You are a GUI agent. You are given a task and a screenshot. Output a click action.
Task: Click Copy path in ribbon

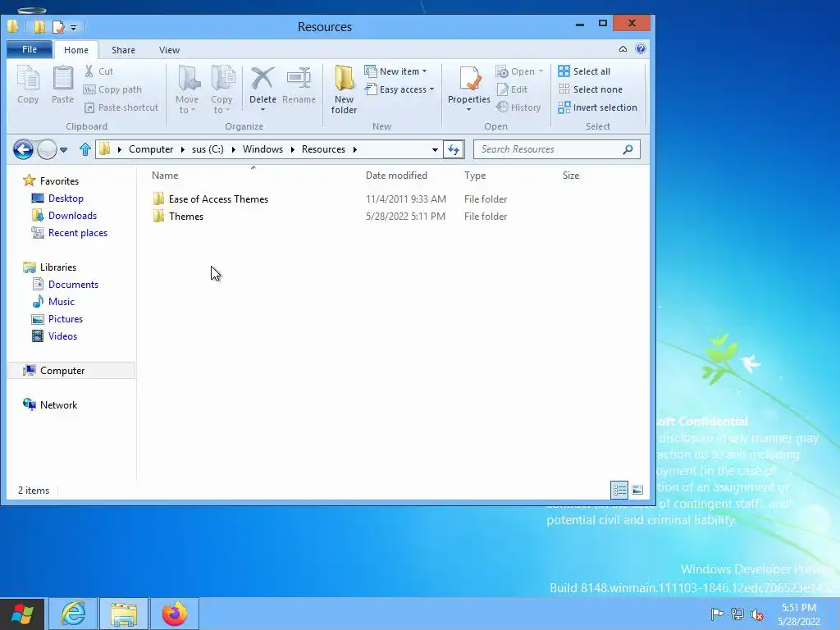(113, 89)
